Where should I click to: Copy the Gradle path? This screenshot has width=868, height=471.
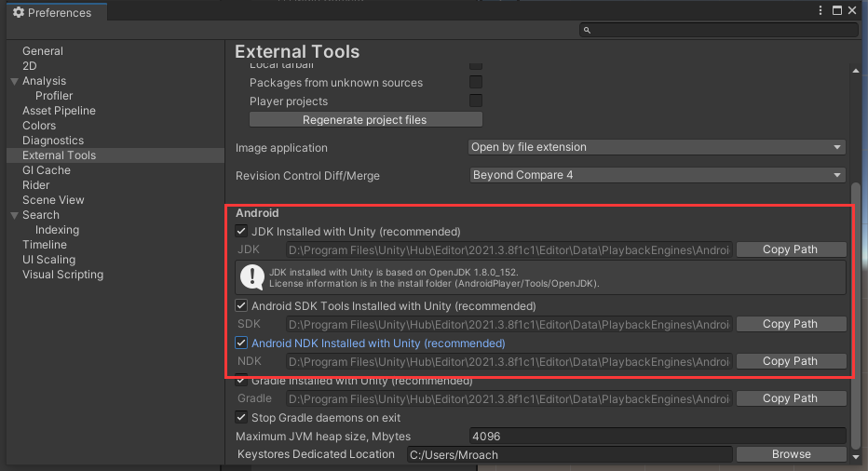click(x=791, y=398)
